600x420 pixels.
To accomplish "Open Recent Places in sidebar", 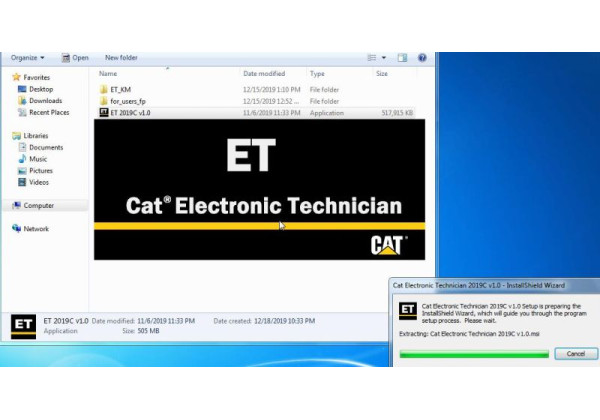I will click(x=49, y=113).
